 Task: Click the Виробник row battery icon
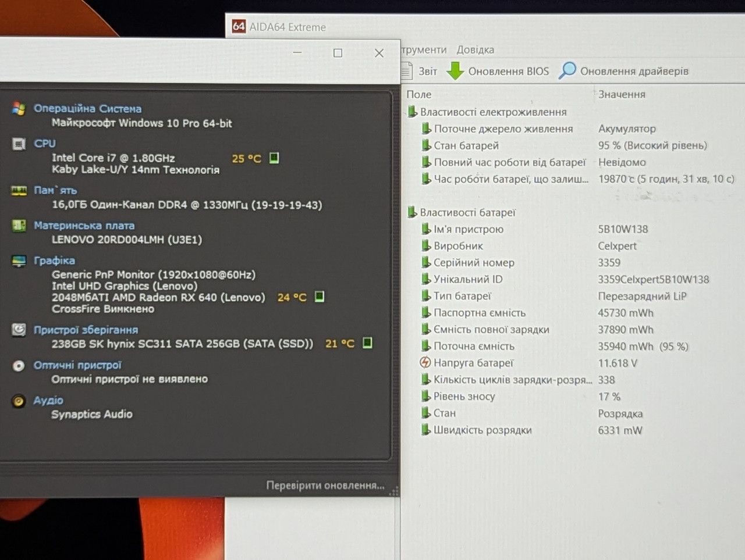tap(426, 246)
